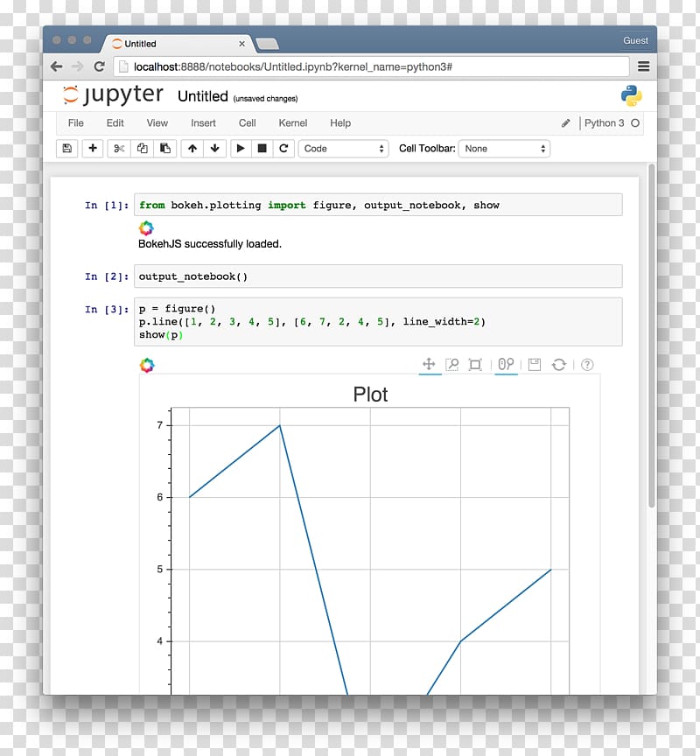The height and width of the screenshot is (756, 700).
Task: Toggle the Bokeh Wheel Zoom tool
Action: (x=506, y=364)
